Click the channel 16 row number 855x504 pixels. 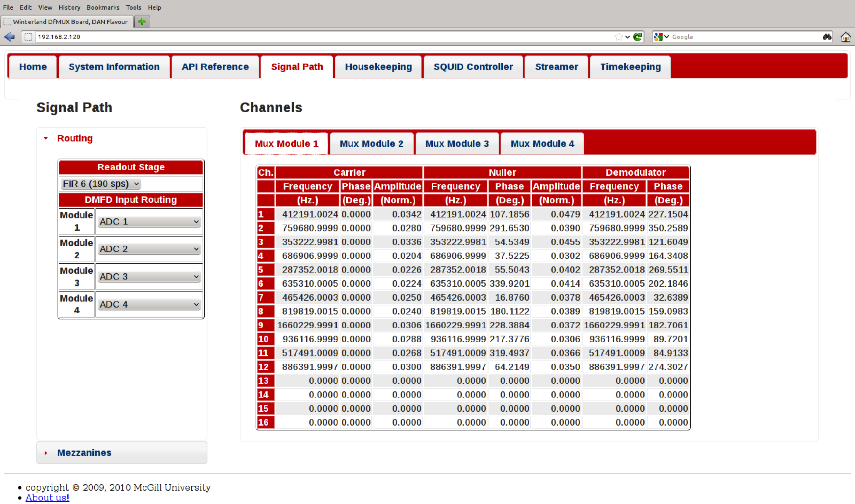click(266, 422)
